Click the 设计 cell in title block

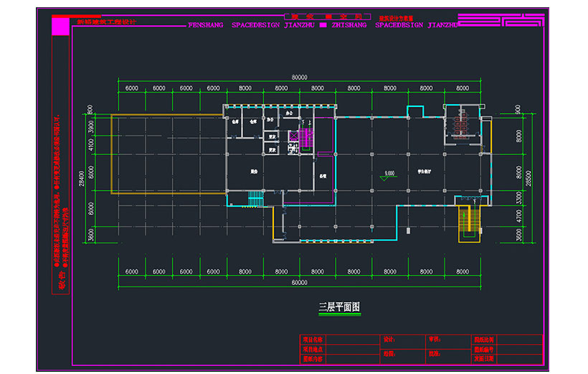tap(389, 339)
